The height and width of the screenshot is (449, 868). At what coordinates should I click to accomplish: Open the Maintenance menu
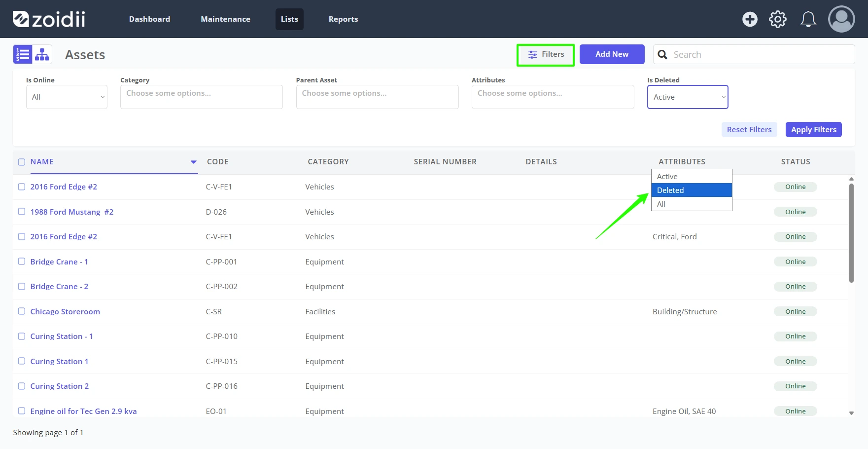coord(225,19)
